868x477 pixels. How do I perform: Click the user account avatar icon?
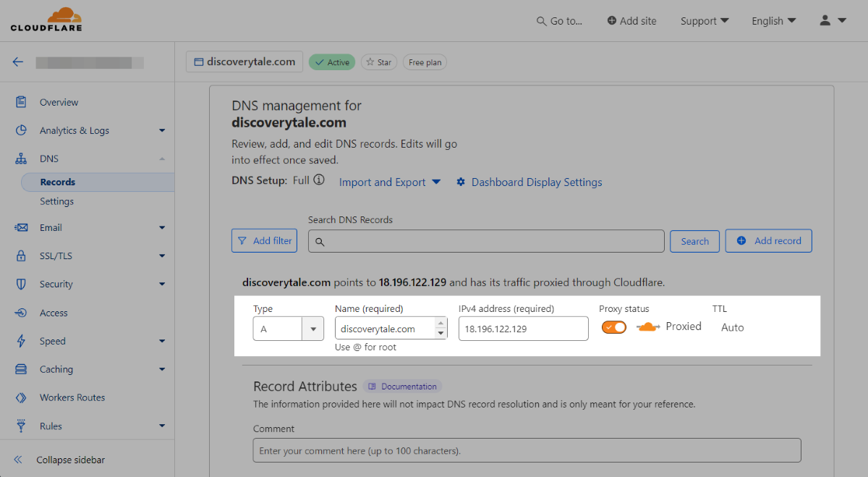(825, 21)
